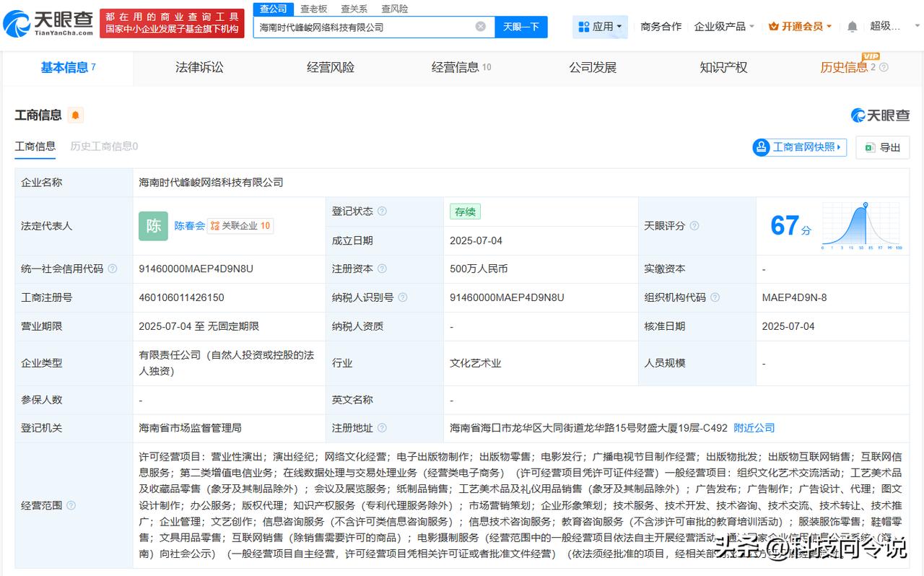This screenshot has width=924, height=576.
Task: Click the 500万人民币 registered capital value
Action: [x=479, y=269]
